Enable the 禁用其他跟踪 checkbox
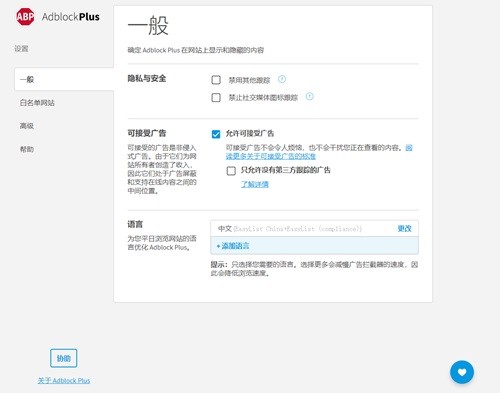 point(216,80)
